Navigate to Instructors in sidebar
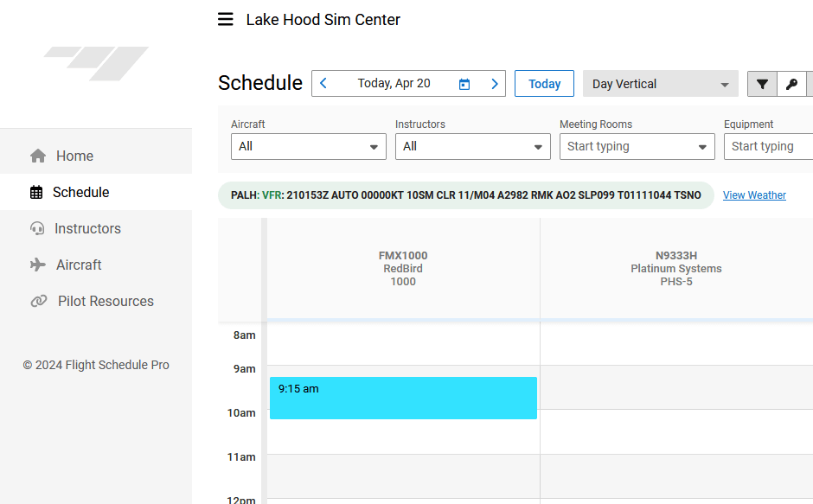Image resolution: width=813 pixels, height=504 pixels. point(87,228)
